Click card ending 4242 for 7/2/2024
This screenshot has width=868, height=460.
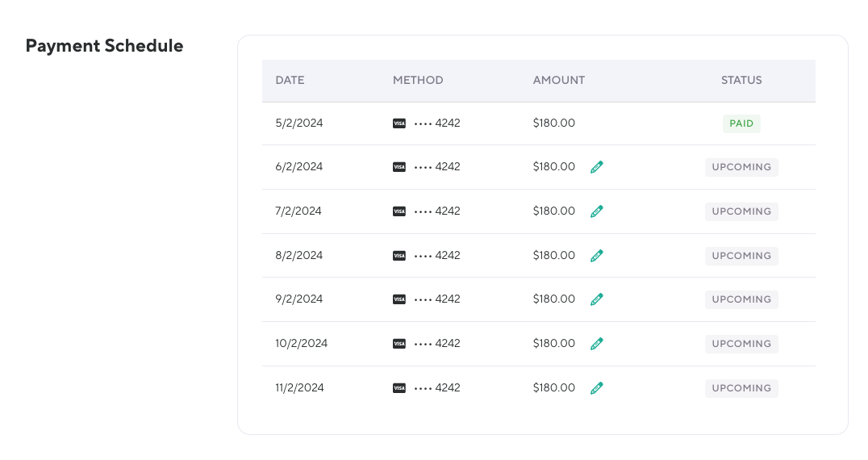[436, 211]
